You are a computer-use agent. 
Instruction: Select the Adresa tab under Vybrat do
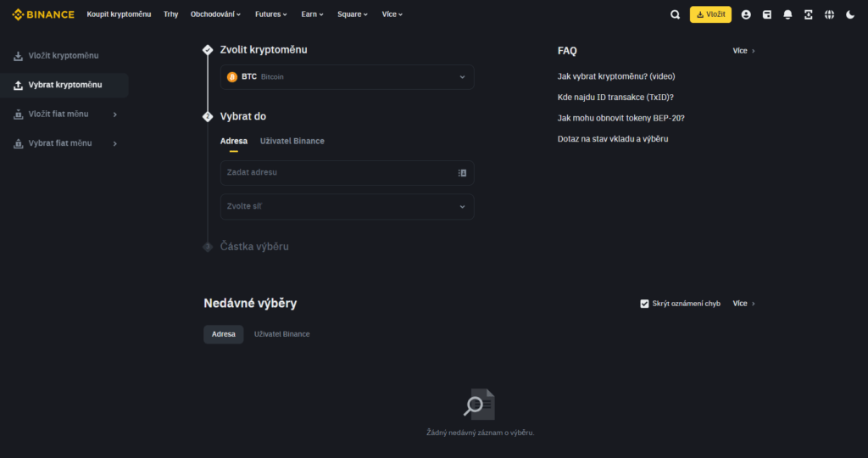click(234, 142)
